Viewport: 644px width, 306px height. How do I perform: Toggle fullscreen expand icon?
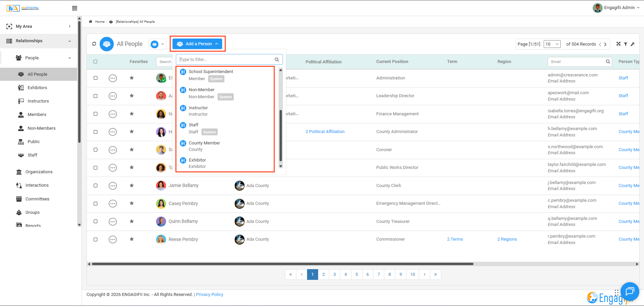(618, 44)
